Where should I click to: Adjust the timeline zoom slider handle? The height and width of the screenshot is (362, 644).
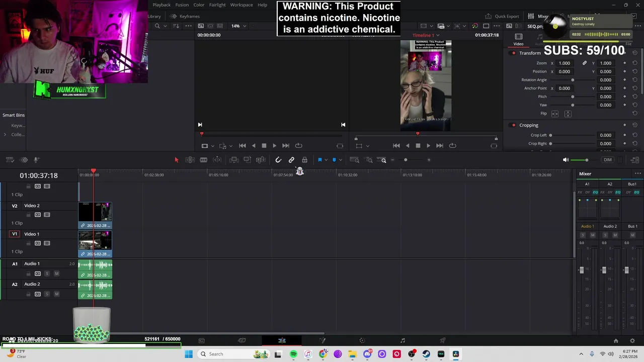point(406,160)
